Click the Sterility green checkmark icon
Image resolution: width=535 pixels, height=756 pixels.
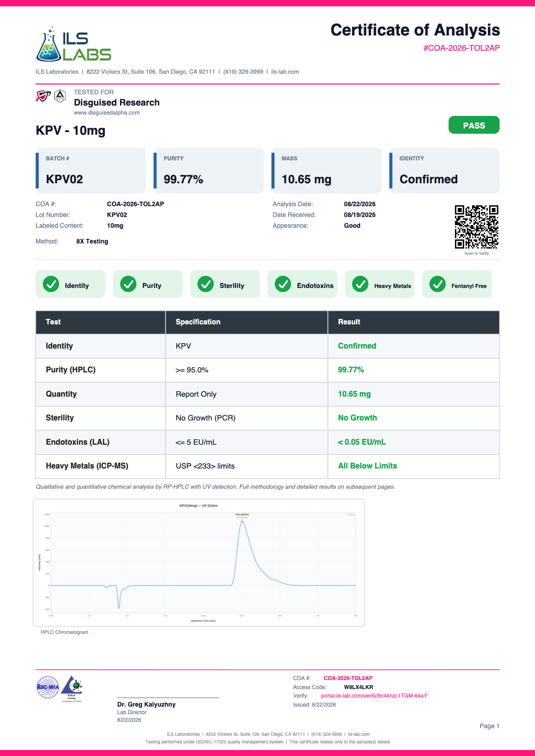pos(205,284)
